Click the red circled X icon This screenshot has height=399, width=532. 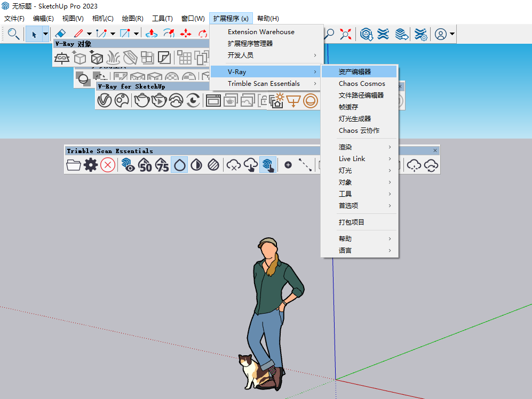point(108,165)
